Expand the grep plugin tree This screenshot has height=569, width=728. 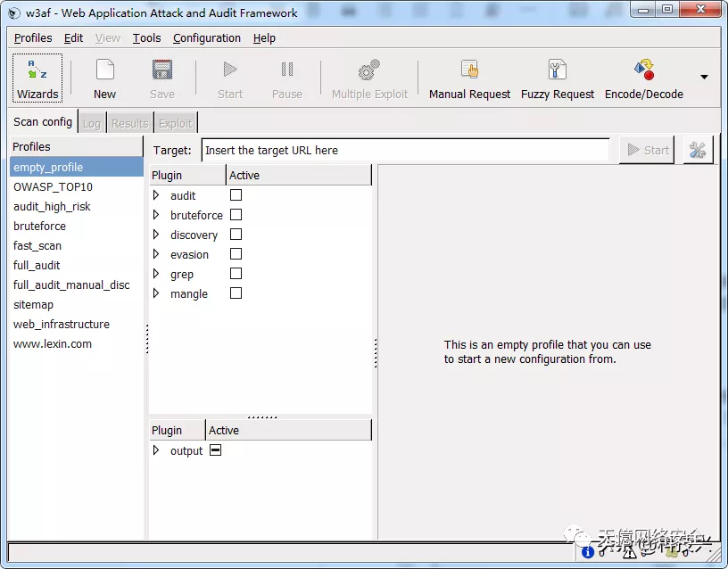click(x=156, y=274)
